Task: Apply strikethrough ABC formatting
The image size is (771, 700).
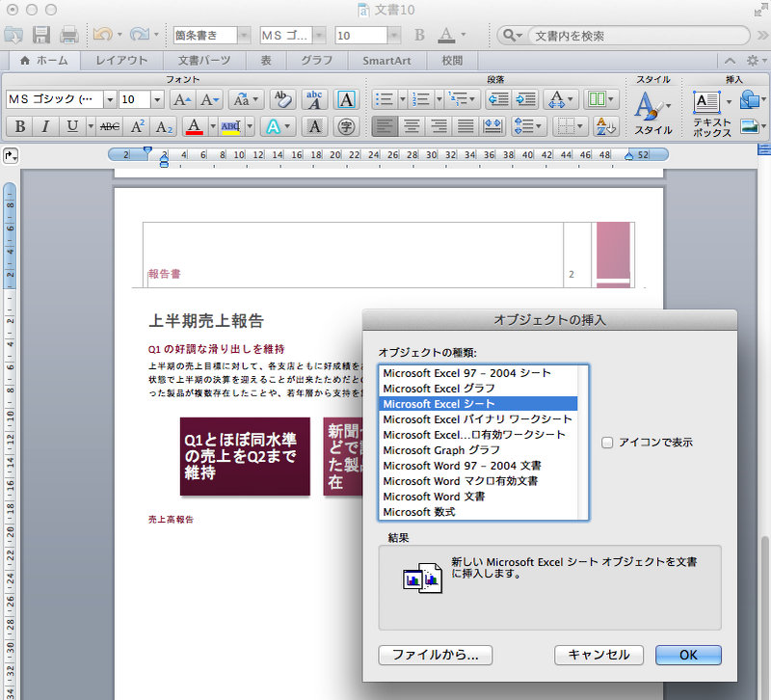Action: [109, 126]
